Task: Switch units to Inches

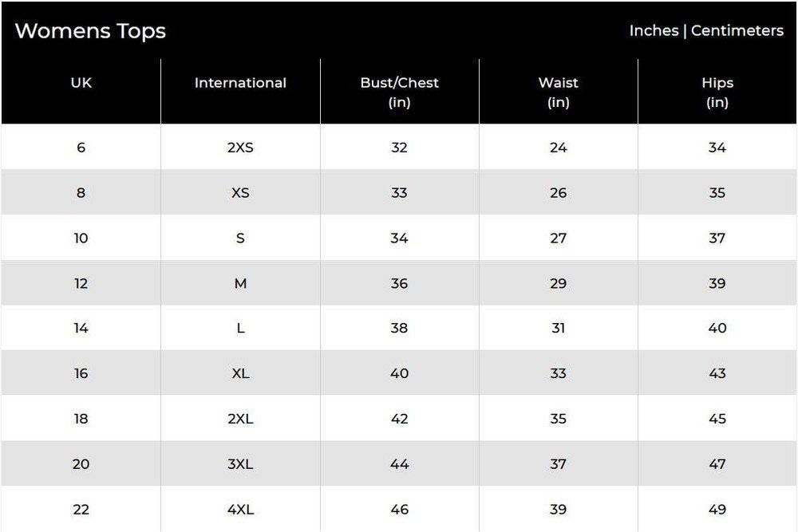Action: pyautogui.click(x=654, y=31)
